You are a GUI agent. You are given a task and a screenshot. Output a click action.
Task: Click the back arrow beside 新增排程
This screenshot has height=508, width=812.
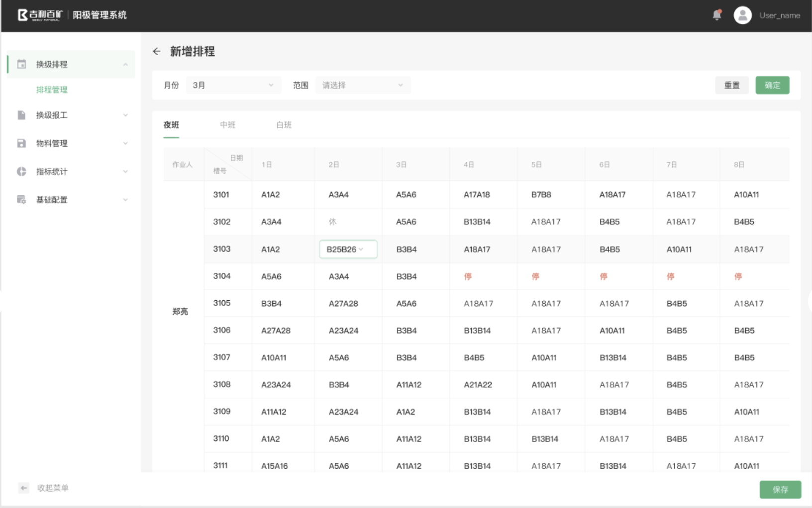pyautogui.click(x=157, y=51)
